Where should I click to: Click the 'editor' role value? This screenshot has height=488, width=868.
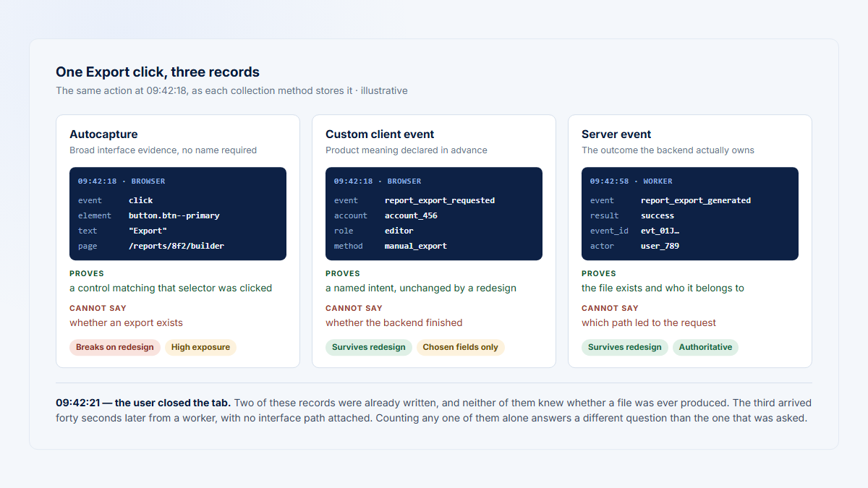[x=399, y=231]
